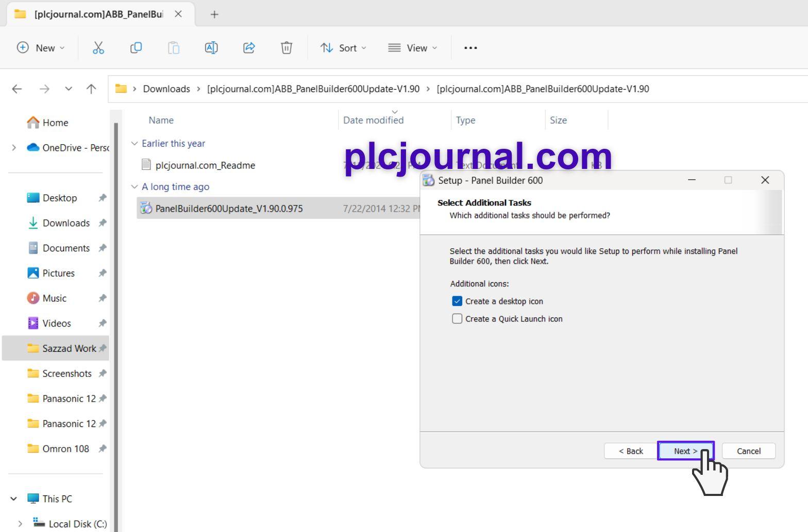Go forward with the right arrow
The width and height of the screenshot is (808, 532).
tap(44, 89)
